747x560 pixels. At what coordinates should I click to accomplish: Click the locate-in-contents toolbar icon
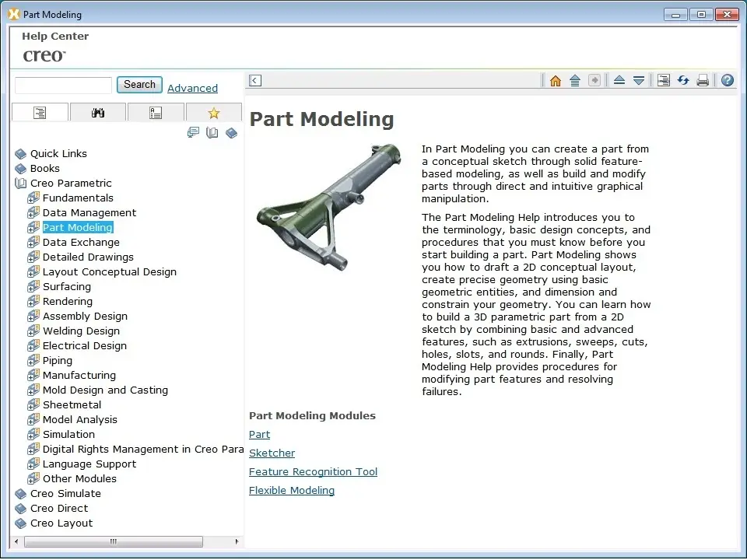pos(663,80)
